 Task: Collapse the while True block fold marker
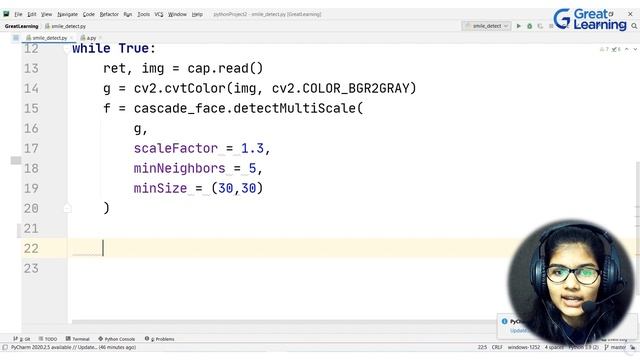[x=67, y=49]
